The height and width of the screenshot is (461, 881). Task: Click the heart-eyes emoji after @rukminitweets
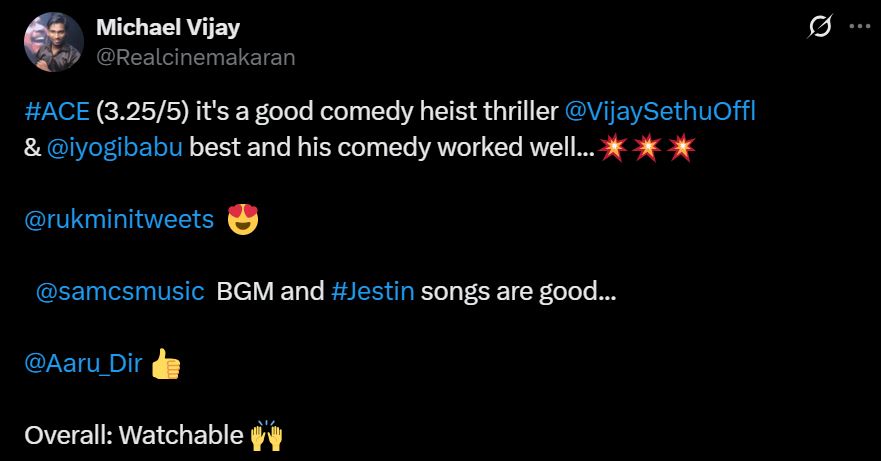[x=243, y=219]
